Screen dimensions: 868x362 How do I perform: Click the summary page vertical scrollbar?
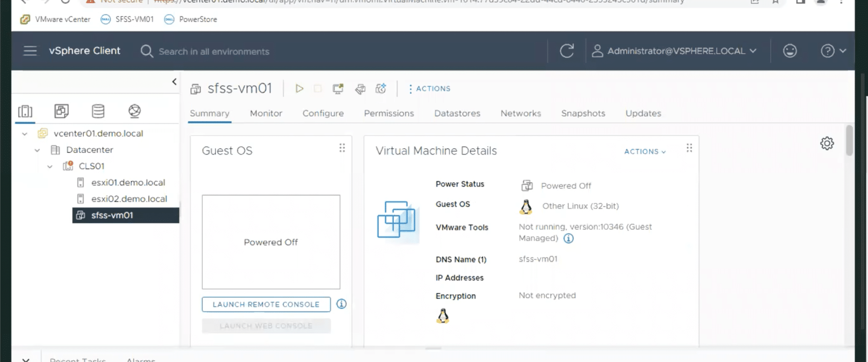(849, 140)
